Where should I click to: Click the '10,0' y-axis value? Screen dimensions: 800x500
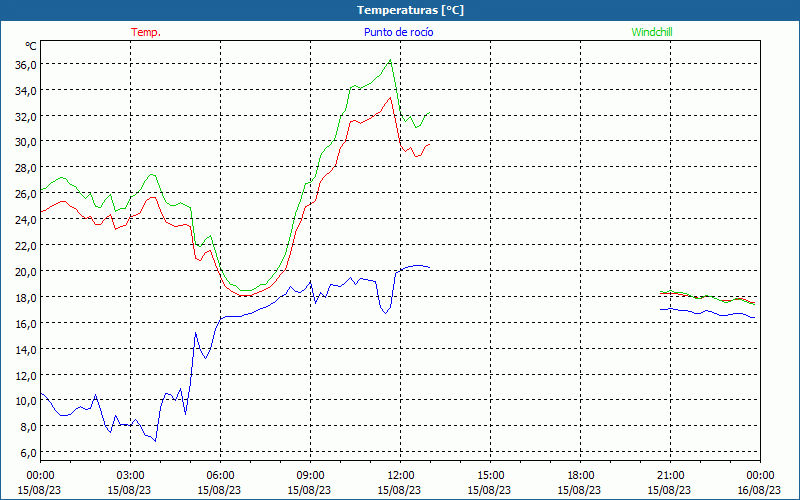click(26, 401)
